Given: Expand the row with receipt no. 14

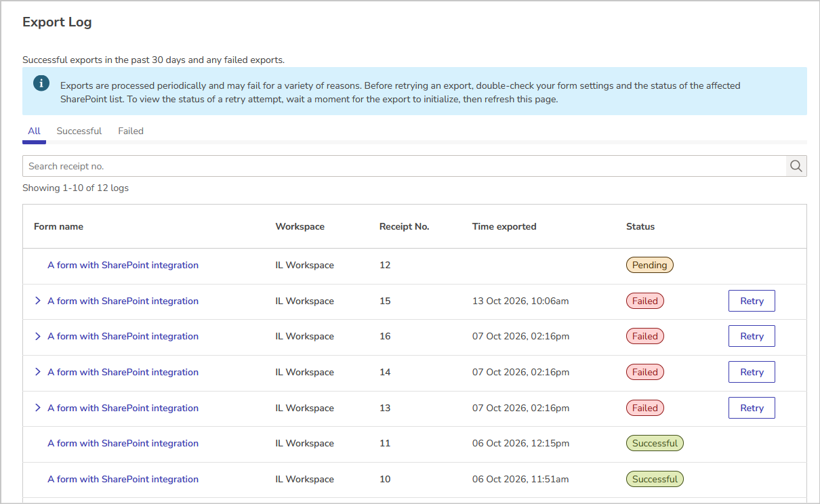Looking at the screenshot, I should tap(38, 372).
